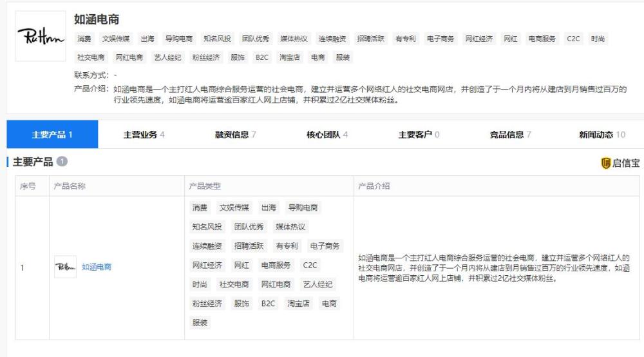Select the 导购电商 tag in the 产品类型 cell
644x357 pixels.
click(x=303, y=207)
